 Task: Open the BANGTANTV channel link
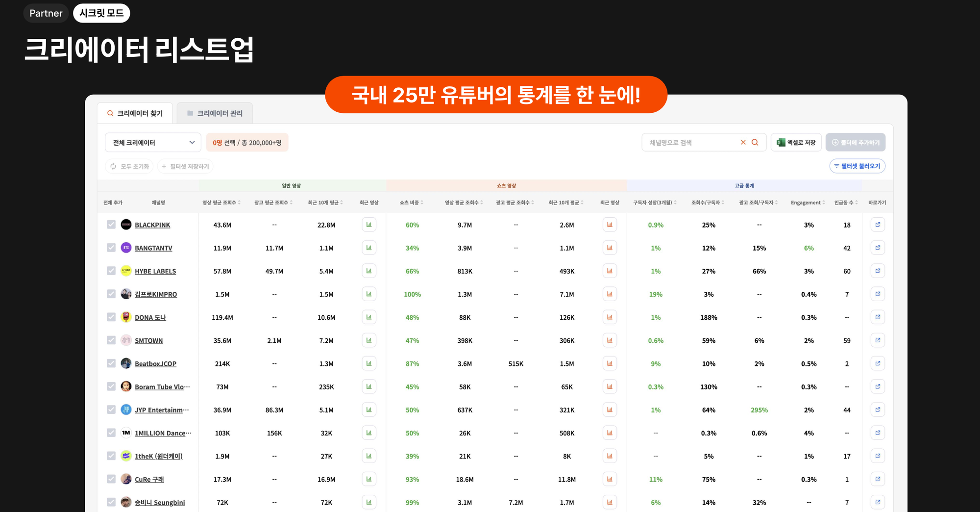(153, 248)
